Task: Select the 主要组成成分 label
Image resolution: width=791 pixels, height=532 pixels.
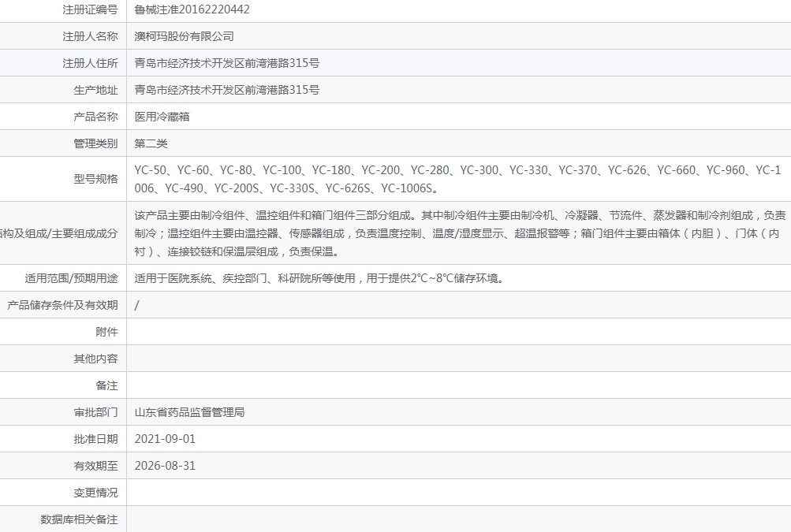Action: tap(84, 233)
